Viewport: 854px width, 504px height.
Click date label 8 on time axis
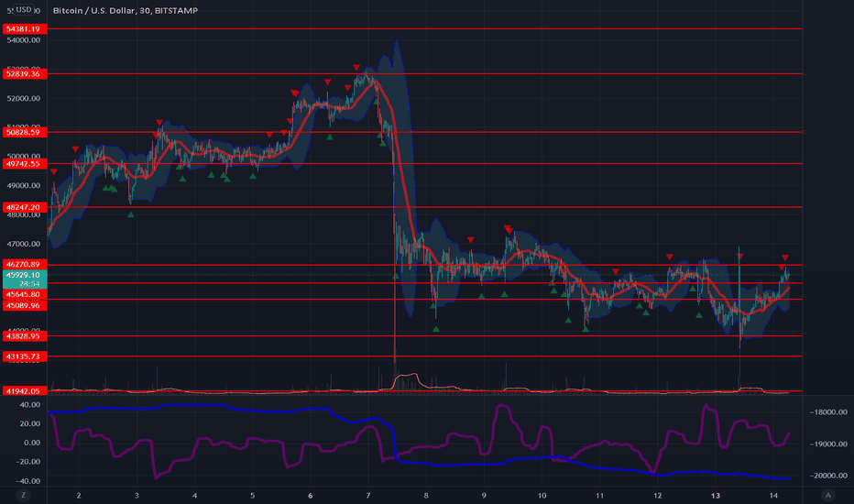[426, 495]
